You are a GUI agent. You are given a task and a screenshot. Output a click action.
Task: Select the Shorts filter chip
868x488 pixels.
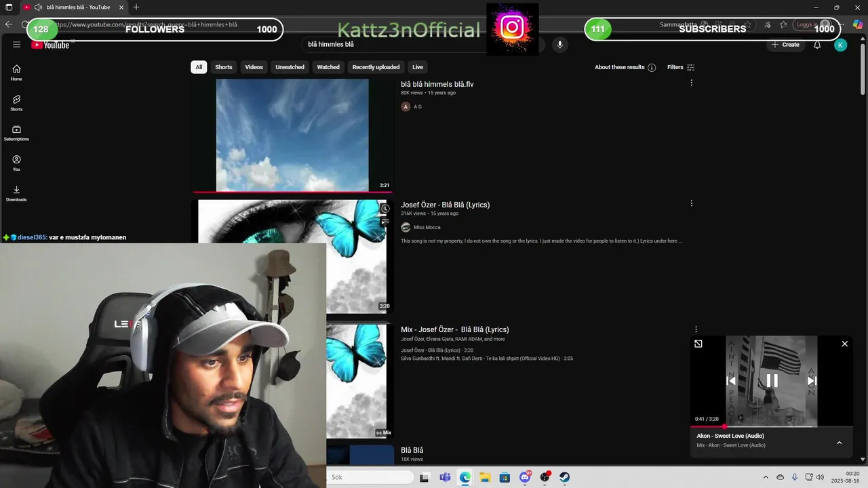click(x=224, y=67)
